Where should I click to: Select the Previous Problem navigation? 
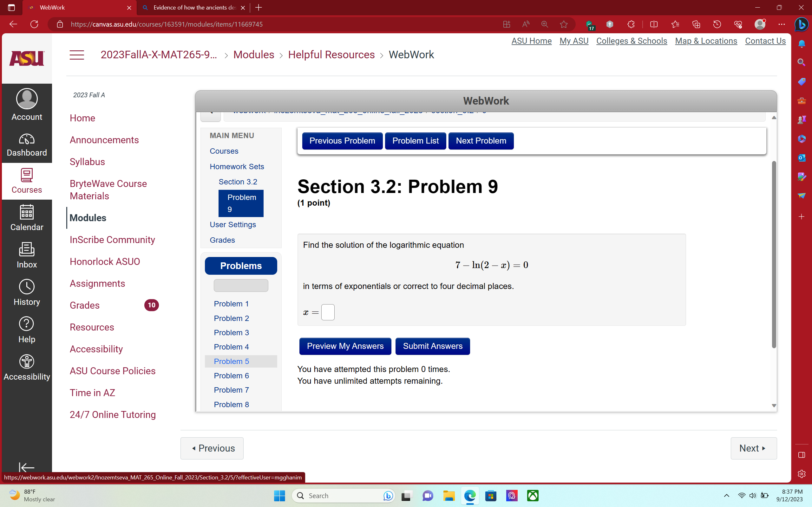pyautogui.click(x=342, y=140)
